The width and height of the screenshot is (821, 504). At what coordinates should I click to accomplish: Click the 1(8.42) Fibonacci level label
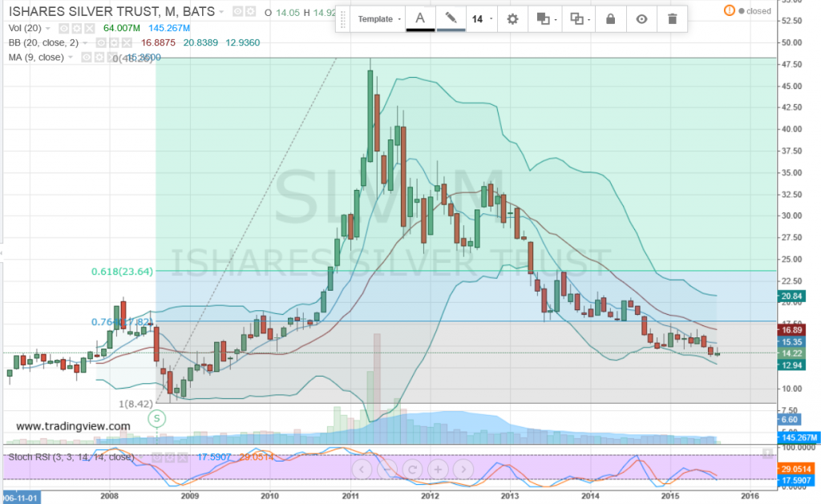point(135,404)
